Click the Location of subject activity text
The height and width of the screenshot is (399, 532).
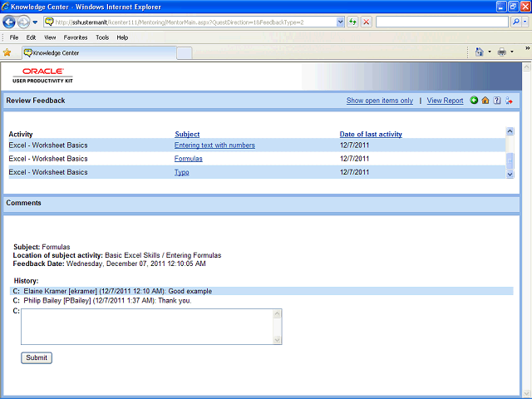[117, 255]
